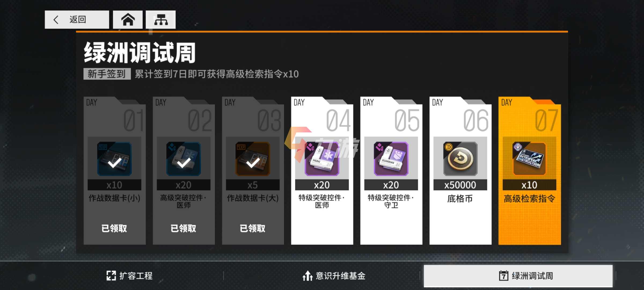Switch to the 扩容工程 tab

[129, 276]
